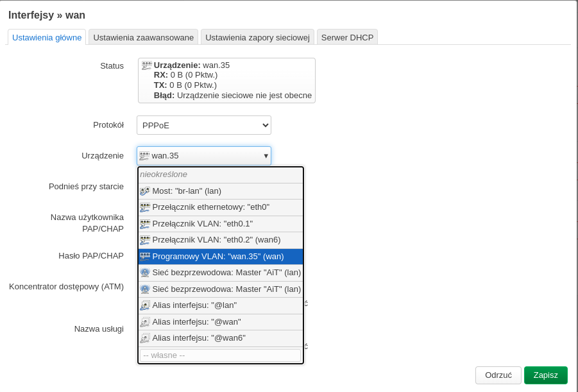Click the ethernet switch icon for "eth0"

(145, 207)
